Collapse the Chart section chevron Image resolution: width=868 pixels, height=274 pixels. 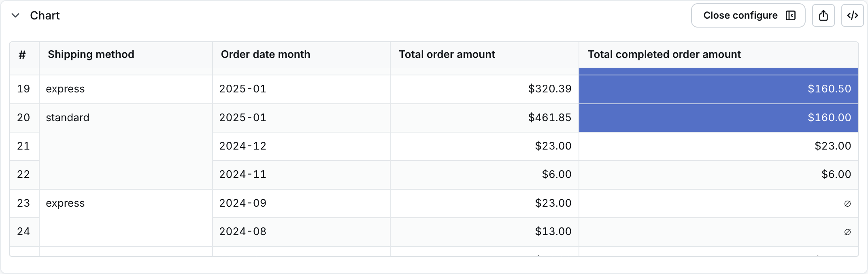[15, 15]
